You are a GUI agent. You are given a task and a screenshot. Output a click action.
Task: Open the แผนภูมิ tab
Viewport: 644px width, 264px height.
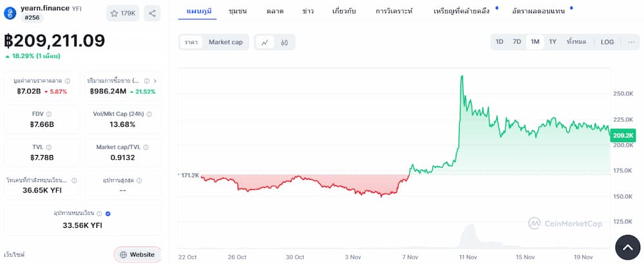click(199, 11)
